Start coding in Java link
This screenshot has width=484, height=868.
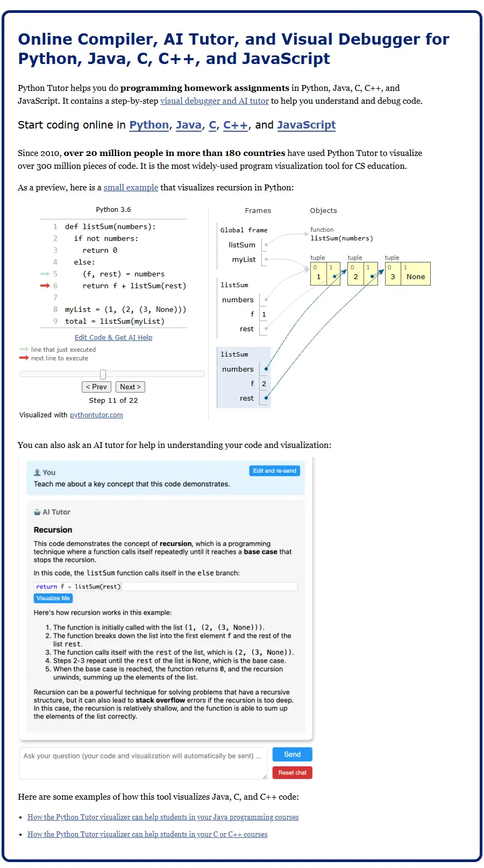click(189, 125)
